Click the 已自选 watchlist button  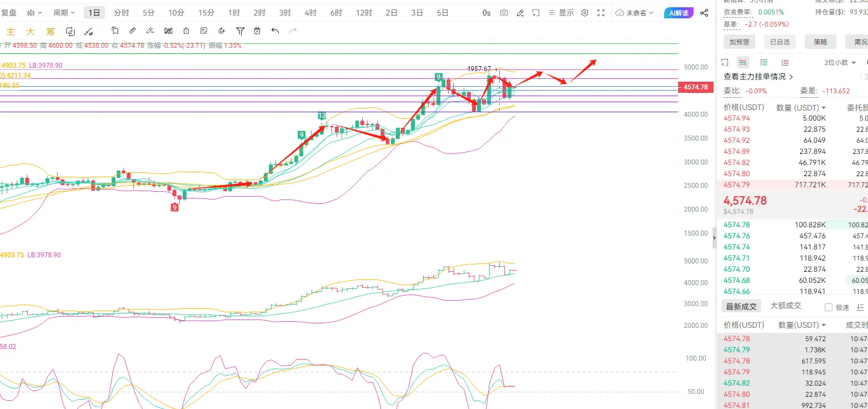(x=780, y=42)
